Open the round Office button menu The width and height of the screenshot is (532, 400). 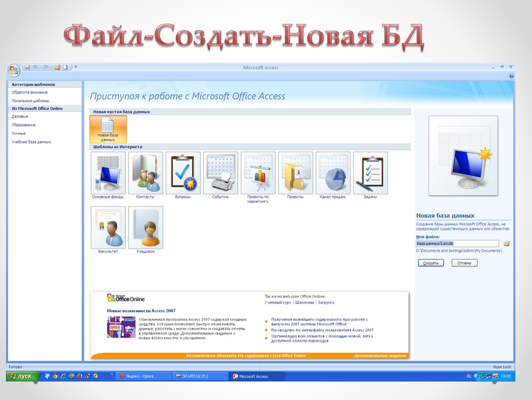tap(13, 70)
